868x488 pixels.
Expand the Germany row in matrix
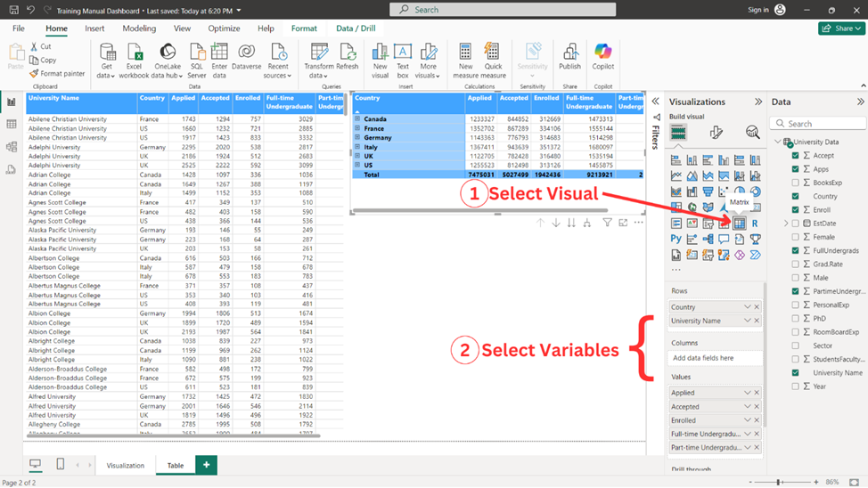pyautogui.click(x=357, y=137)
